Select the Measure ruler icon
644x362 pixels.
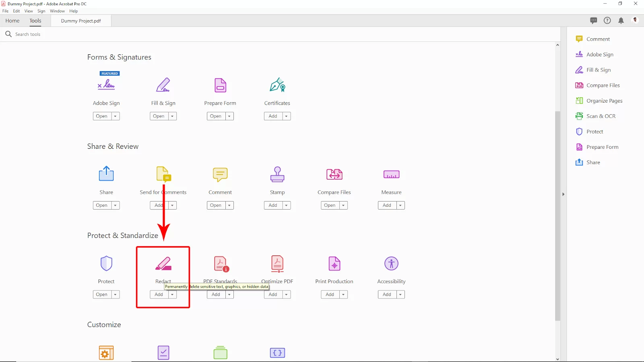pyautogui.click(x=391, y=175)
